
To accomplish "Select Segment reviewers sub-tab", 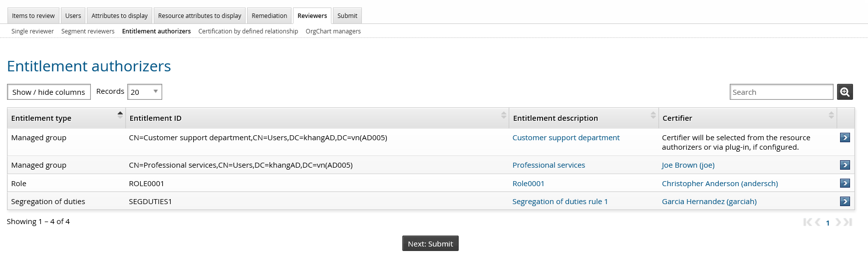I will (x=88, y=31).
